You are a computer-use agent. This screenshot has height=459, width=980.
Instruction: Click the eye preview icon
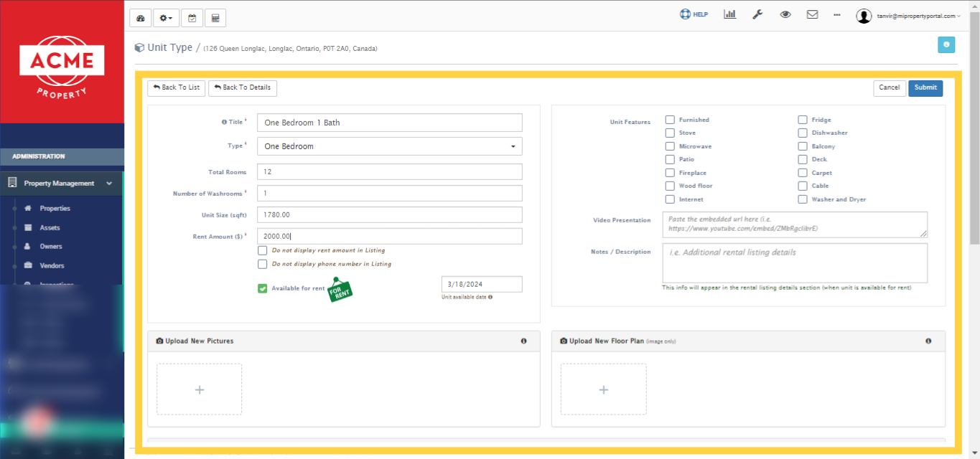pyautogui.click(x=785, y=14)
